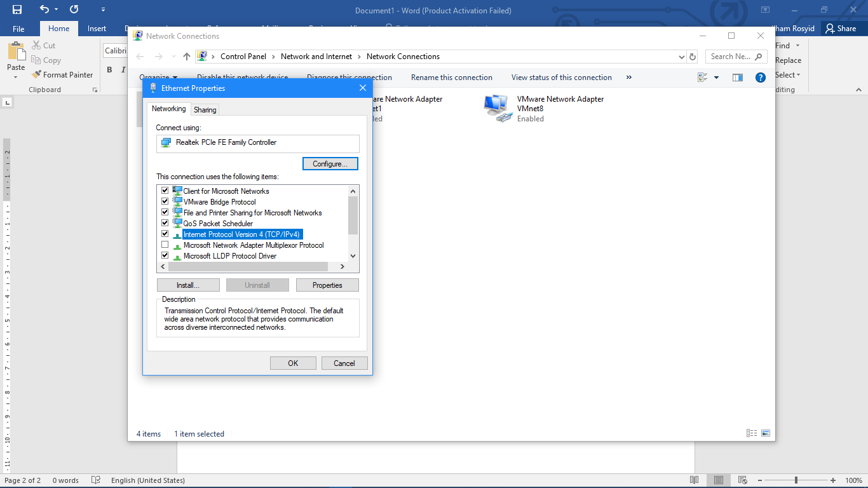Toggle Microsoft LLDP Protocol Driver checkbox
This screenshot has width=868, height=488.
pos(165,255)
